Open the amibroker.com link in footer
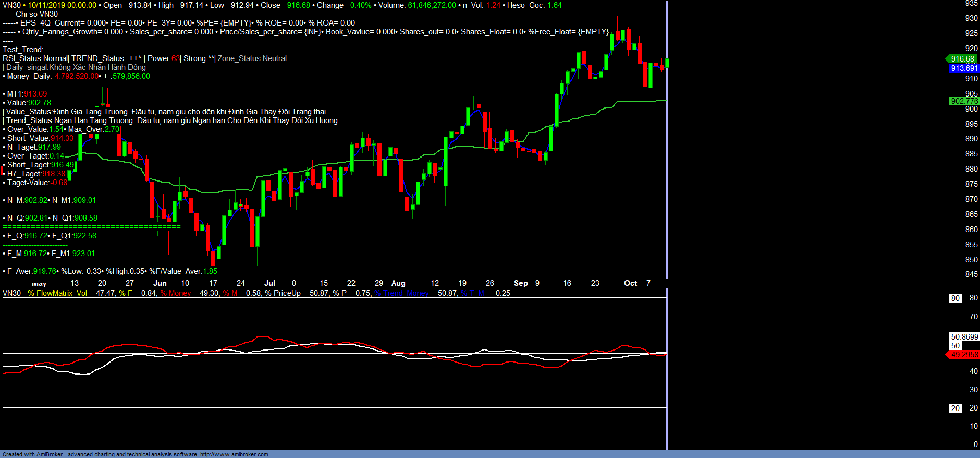The width and height of the screenshot is (980, 458). coord(234,454)
